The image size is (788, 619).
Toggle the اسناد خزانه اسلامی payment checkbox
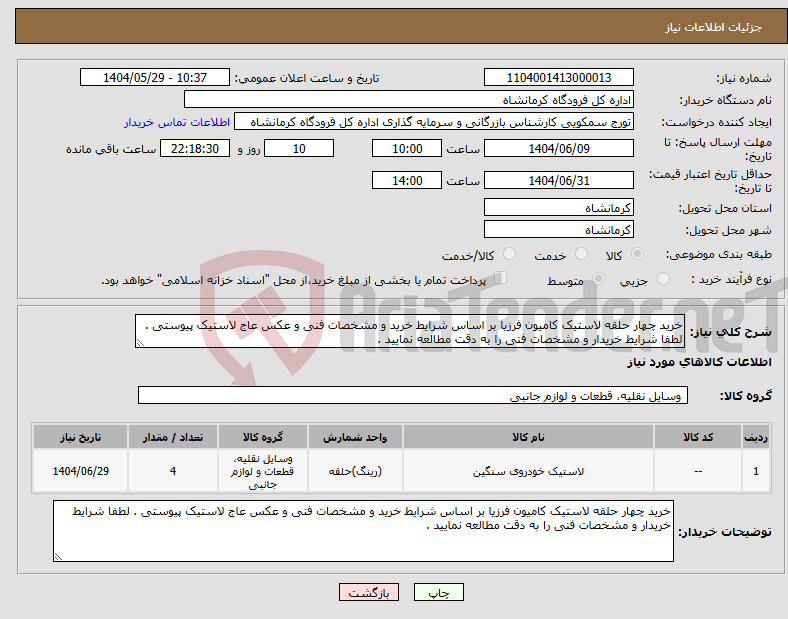tap(501, 278)
